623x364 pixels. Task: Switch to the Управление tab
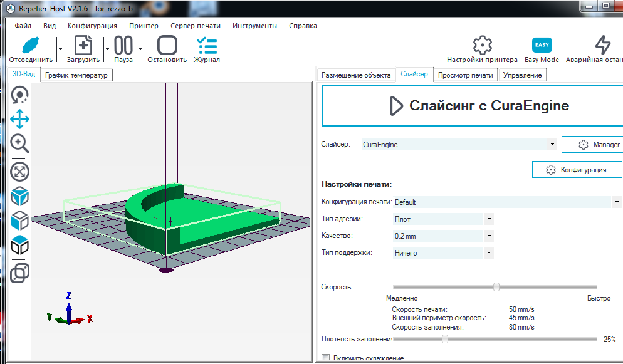click(523, 75)
